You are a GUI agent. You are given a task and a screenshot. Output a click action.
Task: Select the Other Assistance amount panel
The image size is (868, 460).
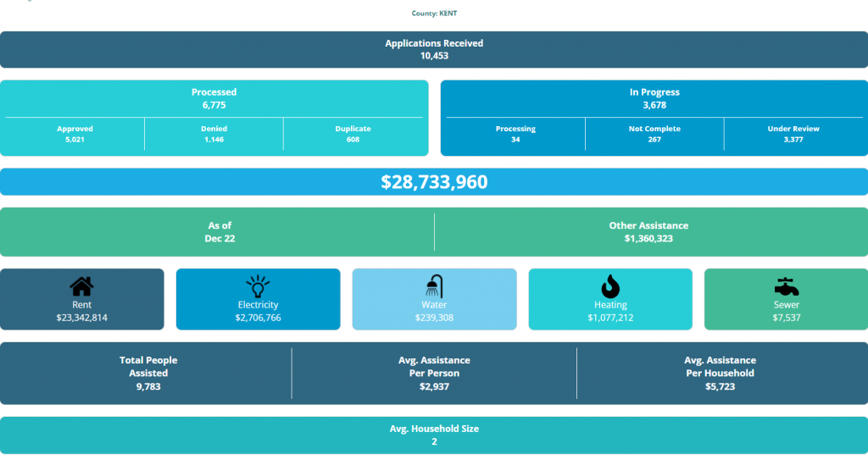tap(648, 232)
